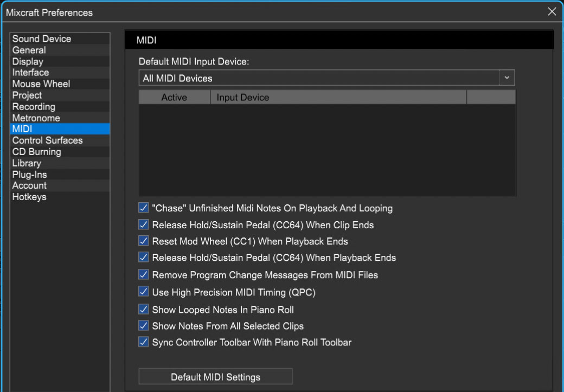The image size is (564, 392).
Task: Click the Active column header
Action: pos(174,97)
